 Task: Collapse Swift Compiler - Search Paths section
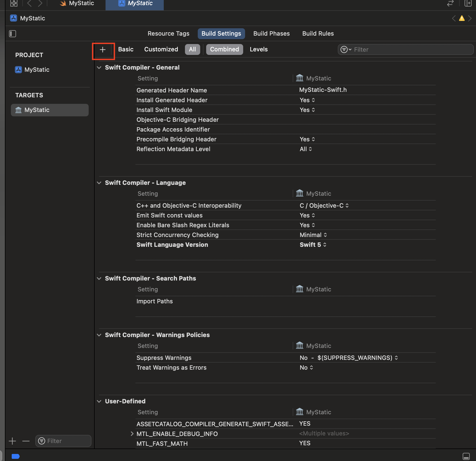(x=99, y=278)
